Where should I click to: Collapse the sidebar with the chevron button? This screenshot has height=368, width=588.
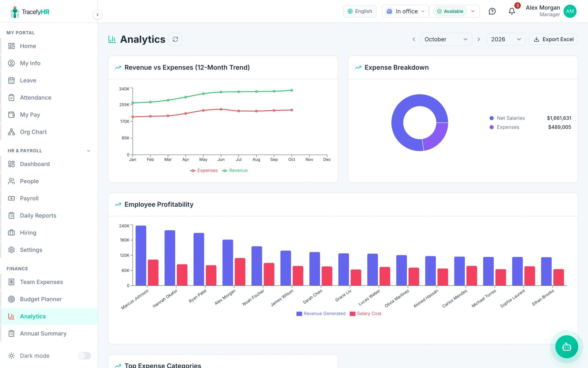pos(97,15)
